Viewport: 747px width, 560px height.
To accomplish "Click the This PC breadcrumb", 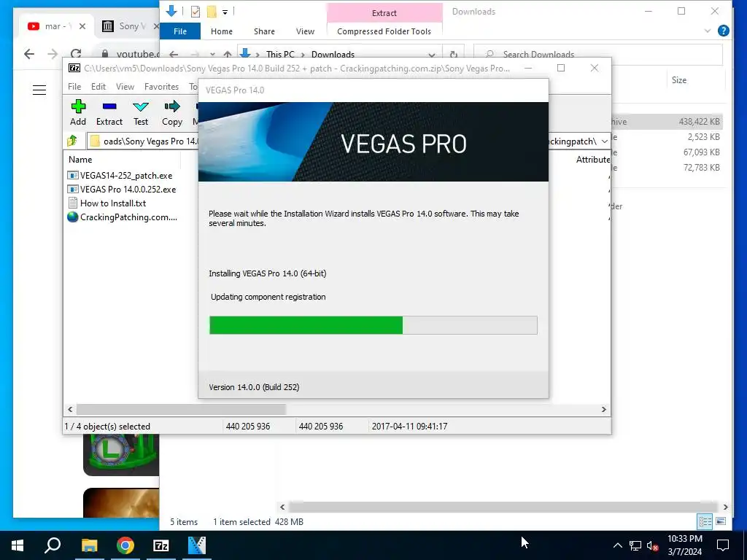I will coord(280,54).
